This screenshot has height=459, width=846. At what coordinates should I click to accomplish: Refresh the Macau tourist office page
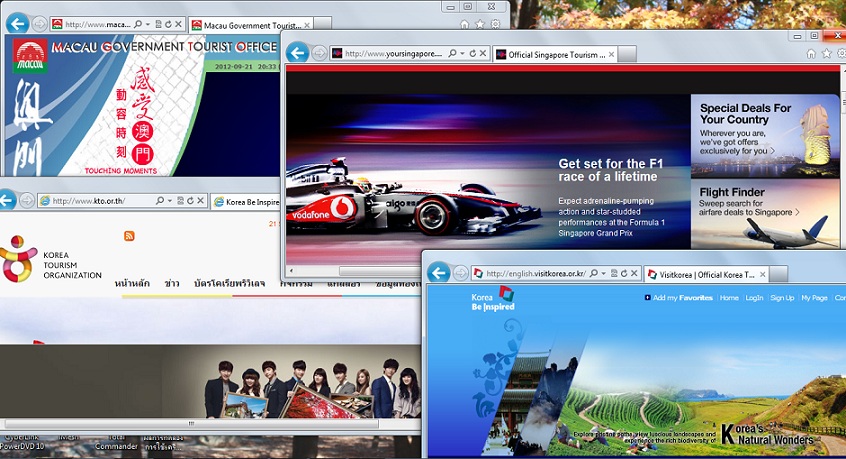click(168, 24)
